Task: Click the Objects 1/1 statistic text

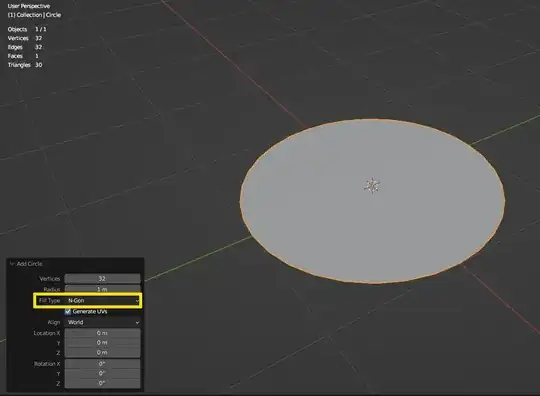Action: [27, 29]
